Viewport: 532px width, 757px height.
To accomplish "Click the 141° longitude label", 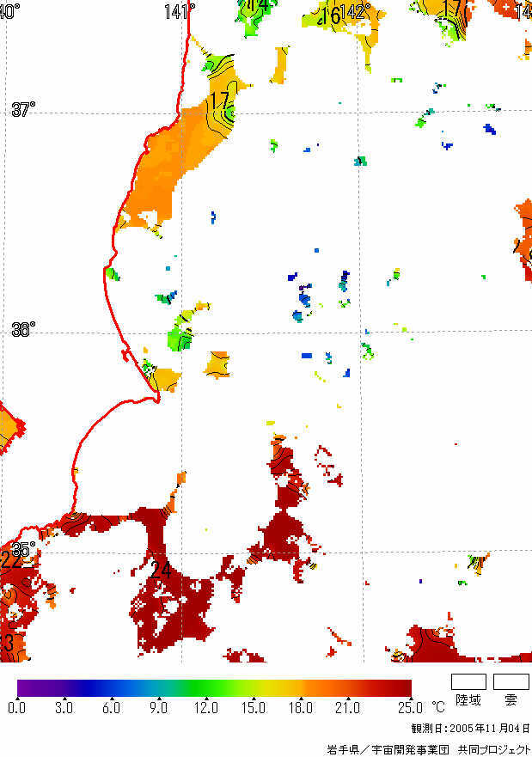I will click(x=180, y=11).
